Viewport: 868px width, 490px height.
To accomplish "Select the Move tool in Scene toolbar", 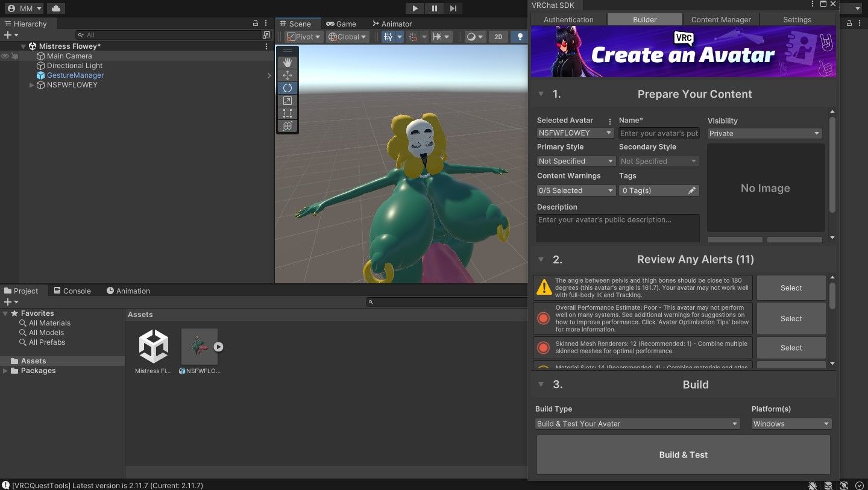I will (288, 75).
